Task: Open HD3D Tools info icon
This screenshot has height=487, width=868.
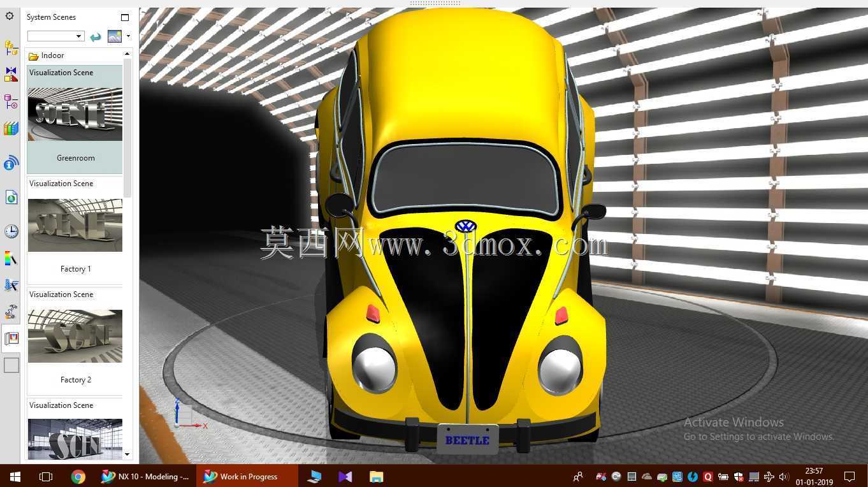Action: (x=11, y=164)
